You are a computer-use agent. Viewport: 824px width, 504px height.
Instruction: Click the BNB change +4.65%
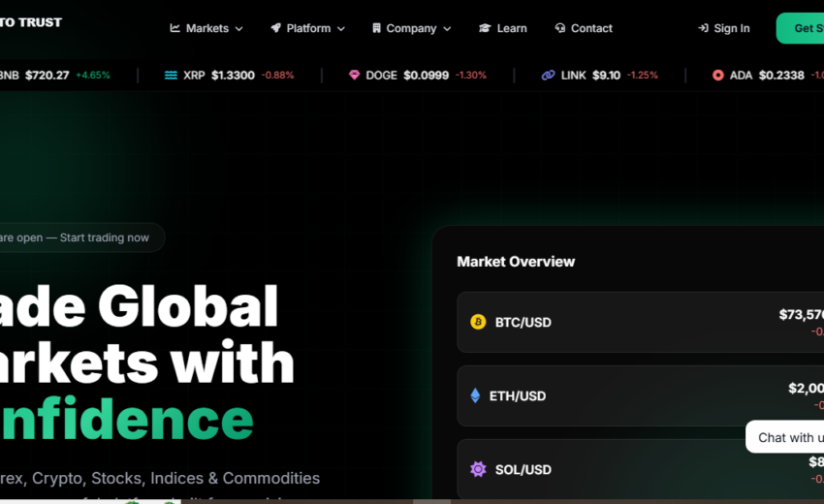[x=93, y=76]
